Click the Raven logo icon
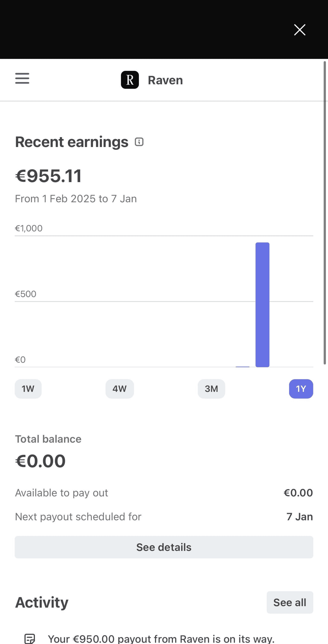 click(x=130, y=80)
